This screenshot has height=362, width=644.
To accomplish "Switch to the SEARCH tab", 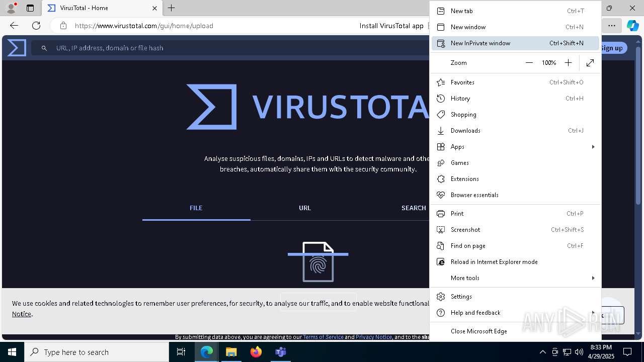I will 414,208.
